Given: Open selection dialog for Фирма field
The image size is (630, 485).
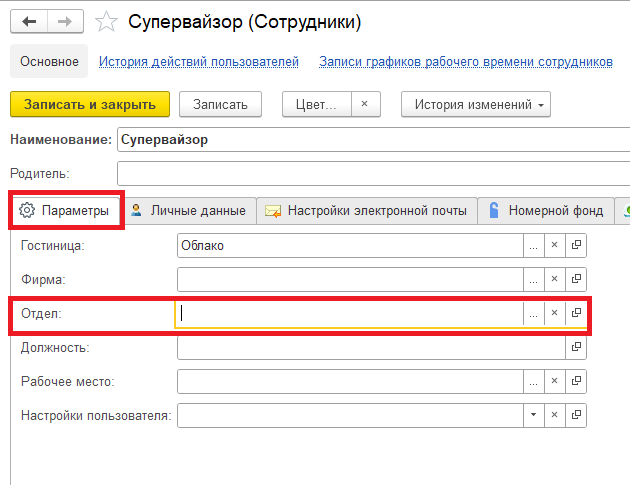Looking at the screenshot, I should tap(534, 279).
